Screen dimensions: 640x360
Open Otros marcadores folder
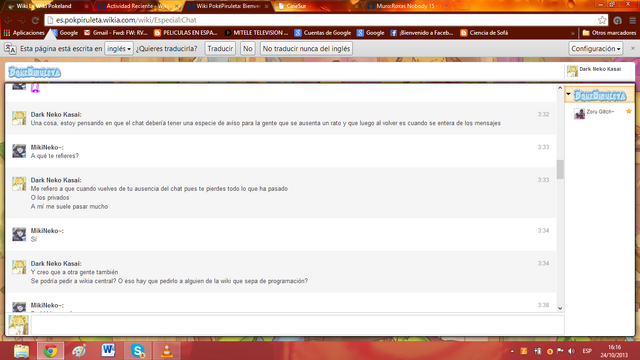click(x=609, y=33)
